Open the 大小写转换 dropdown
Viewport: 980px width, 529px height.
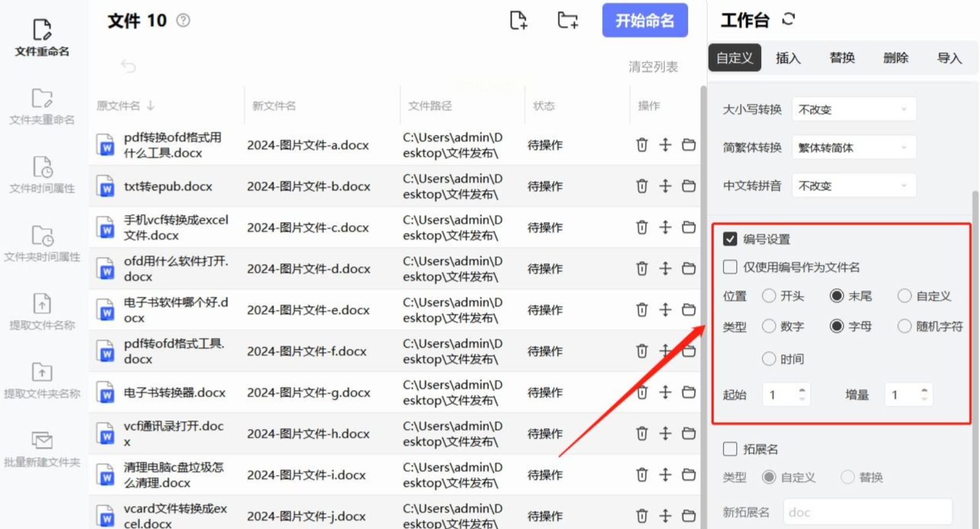click(x=854, y=110)
